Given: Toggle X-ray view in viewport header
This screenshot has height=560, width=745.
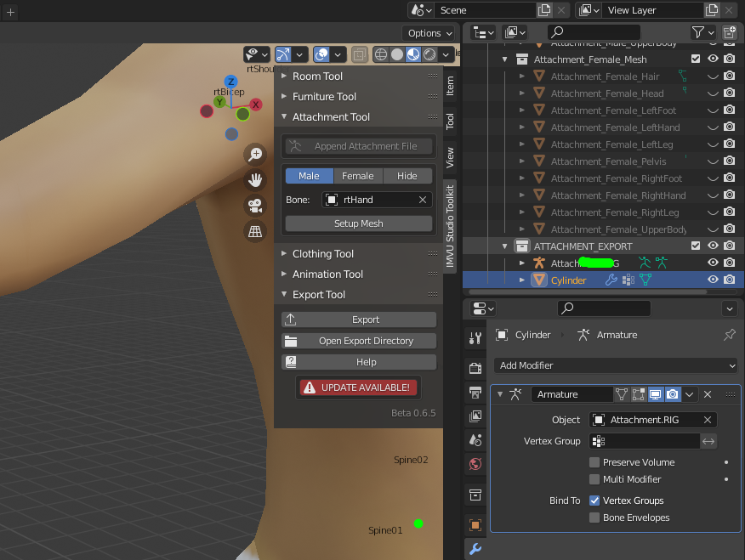Looking at the screenshot, I should pyautogui.click(x=359, y=54).
